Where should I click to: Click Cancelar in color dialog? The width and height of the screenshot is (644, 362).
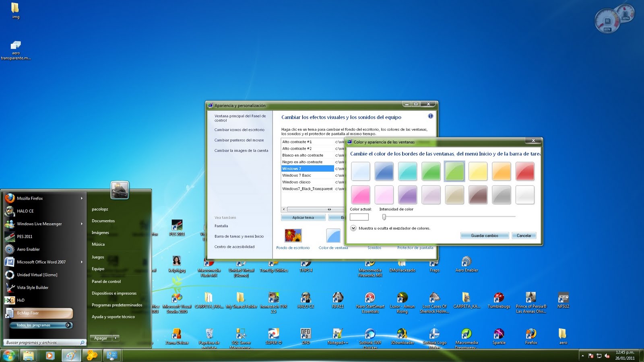point(524,236)
